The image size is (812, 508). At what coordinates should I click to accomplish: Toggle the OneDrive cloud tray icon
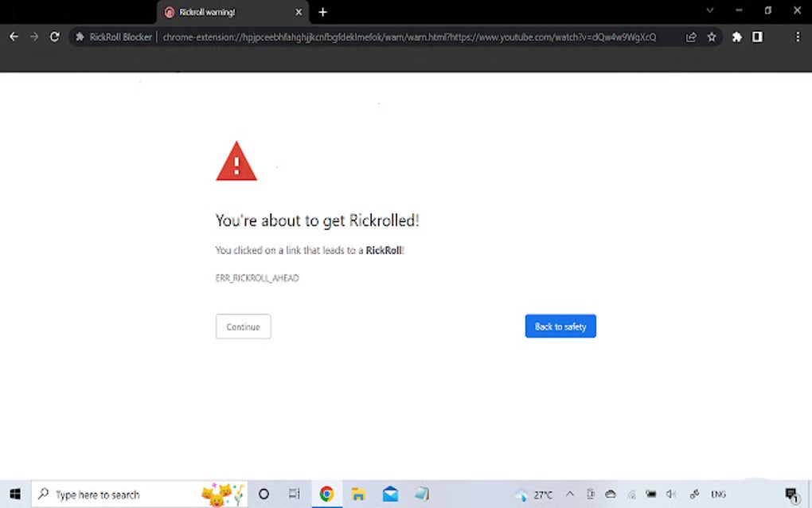tap(610, 494)
